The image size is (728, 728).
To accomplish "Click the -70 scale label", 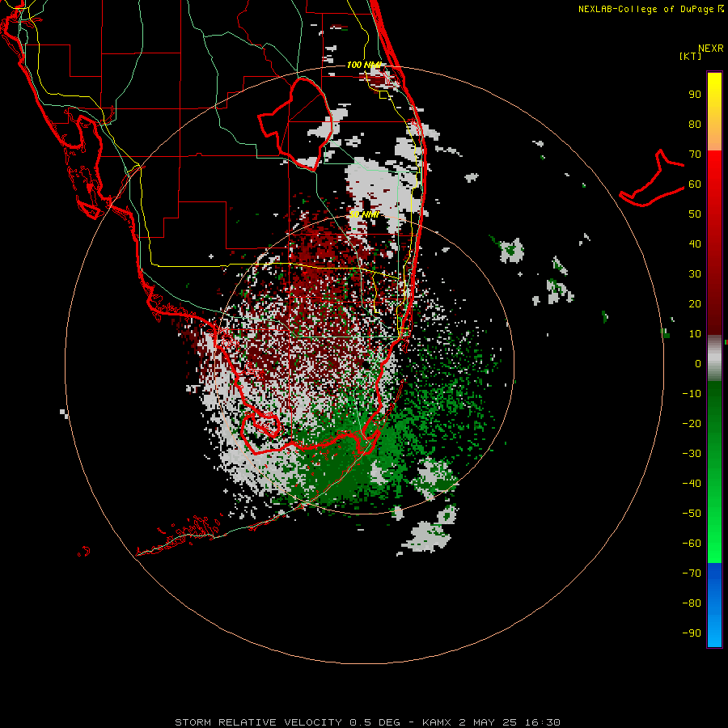I will click(x=692, y=574).
